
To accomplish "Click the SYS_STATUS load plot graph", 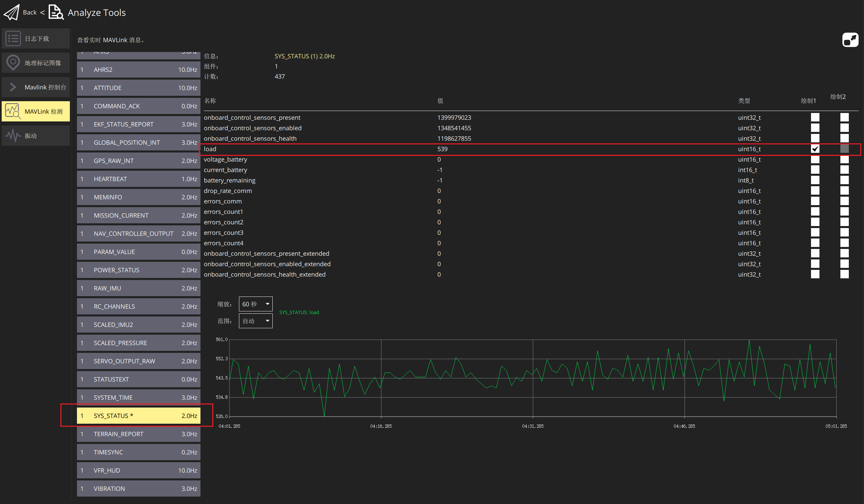I will pyautogui.click(x=533, y=378).
